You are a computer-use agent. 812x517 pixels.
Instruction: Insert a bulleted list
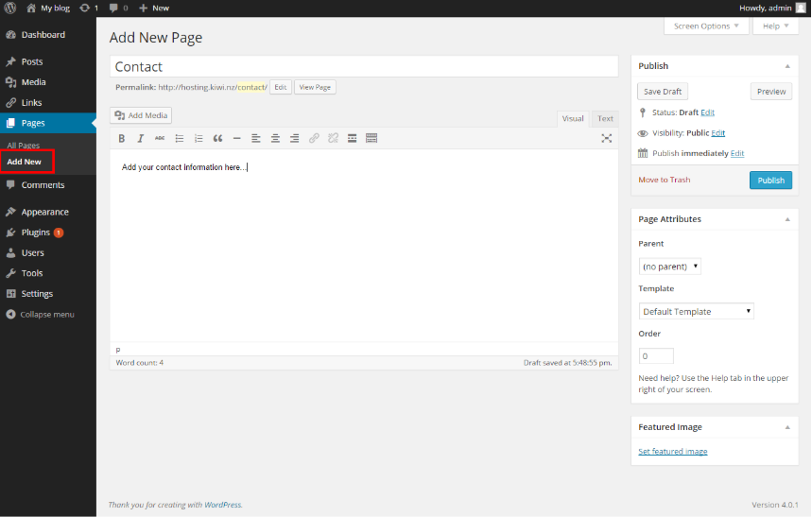(x=180, y=138)
